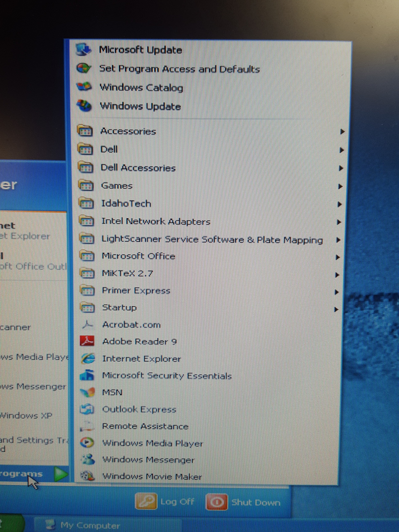The width and height of the screenshot is (399, 532).
Task: Expand the LightScanner Service Software submenu arrow
Action: 338,240
